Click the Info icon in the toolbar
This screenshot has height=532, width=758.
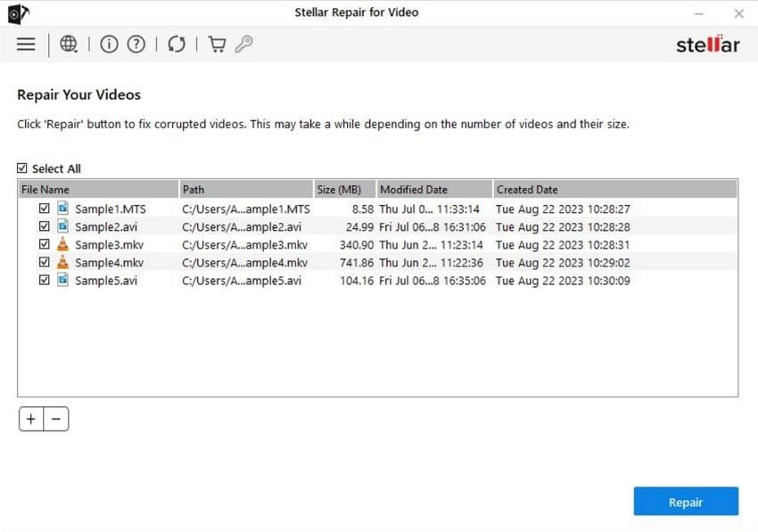(x=109, y=44)
